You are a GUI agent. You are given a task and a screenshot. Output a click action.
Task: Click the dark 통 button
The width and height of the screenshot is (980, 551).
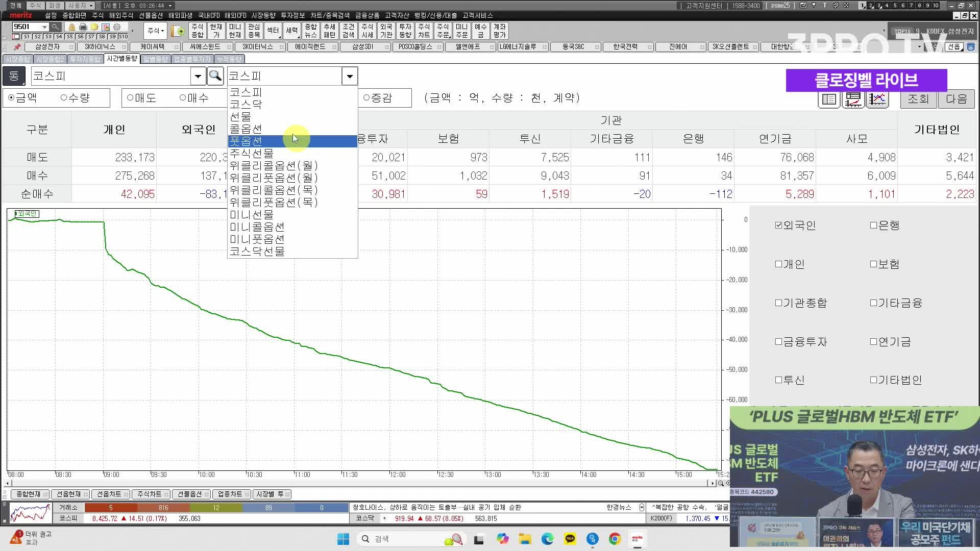pyautogui.click(x=14, y=76)
